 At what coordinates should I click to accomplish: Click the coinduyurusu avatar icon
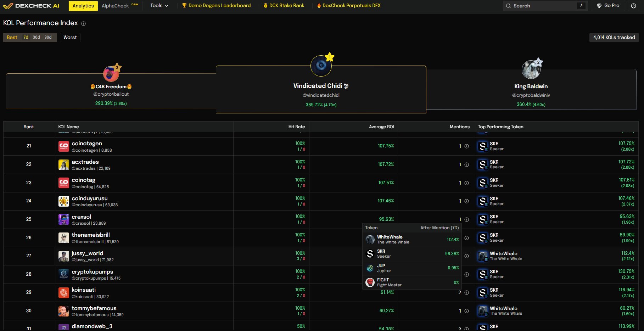click(x=64, y=201)
